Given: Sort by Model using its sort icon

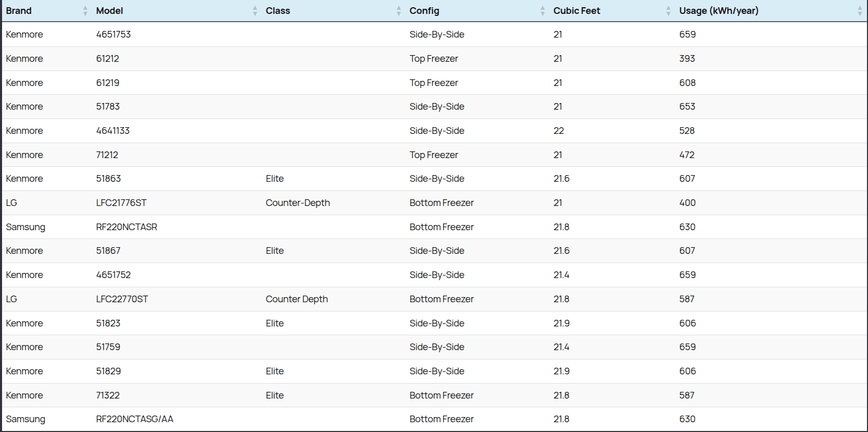Looking at the screenshot, I should 255,11.
